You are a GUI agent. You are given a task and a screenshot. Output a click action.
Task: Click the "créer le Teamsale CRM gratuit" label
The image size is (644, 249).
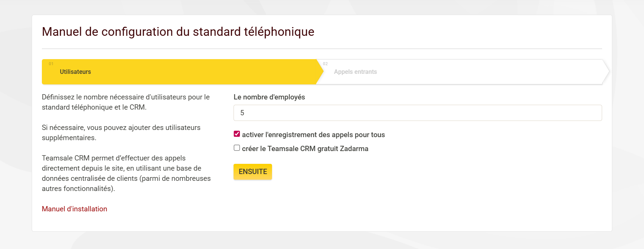click(x=305, y=149)
